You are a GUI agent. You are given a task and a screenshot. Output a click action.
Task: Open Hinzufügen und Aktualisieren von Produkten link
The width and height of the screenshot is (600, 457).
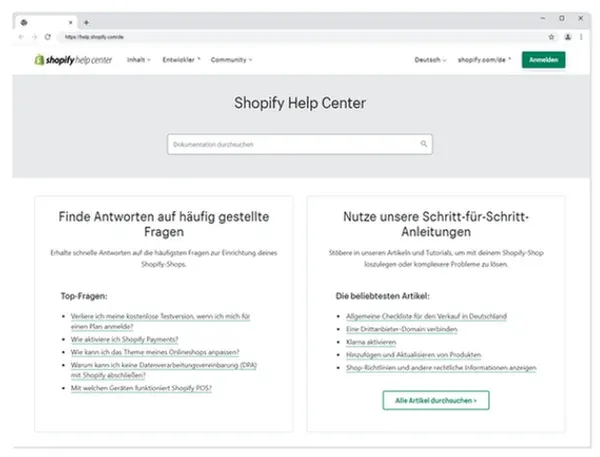413,355
